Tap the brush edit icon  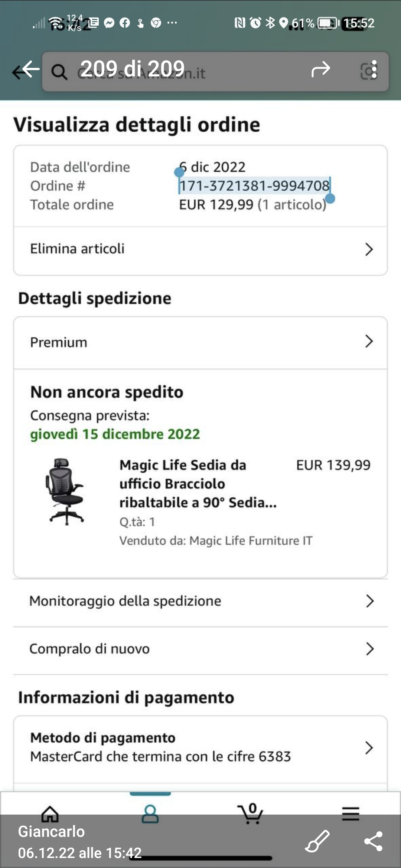point(317,841)
